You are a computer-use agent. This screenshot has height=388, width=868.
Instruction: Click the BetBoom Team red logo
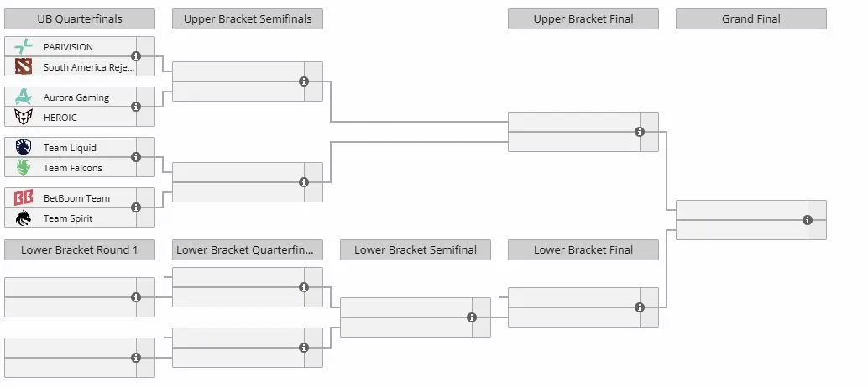24,197
